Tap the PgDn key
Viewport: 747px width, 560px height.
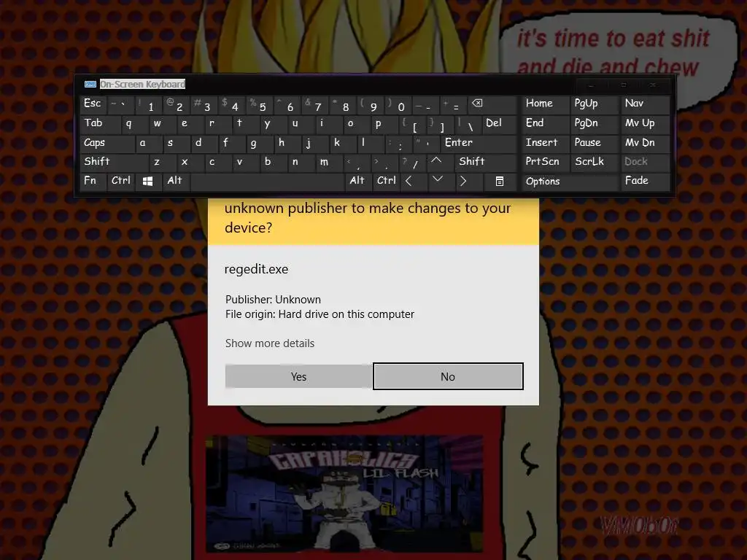pyautogui.click(x=594, y=124)
